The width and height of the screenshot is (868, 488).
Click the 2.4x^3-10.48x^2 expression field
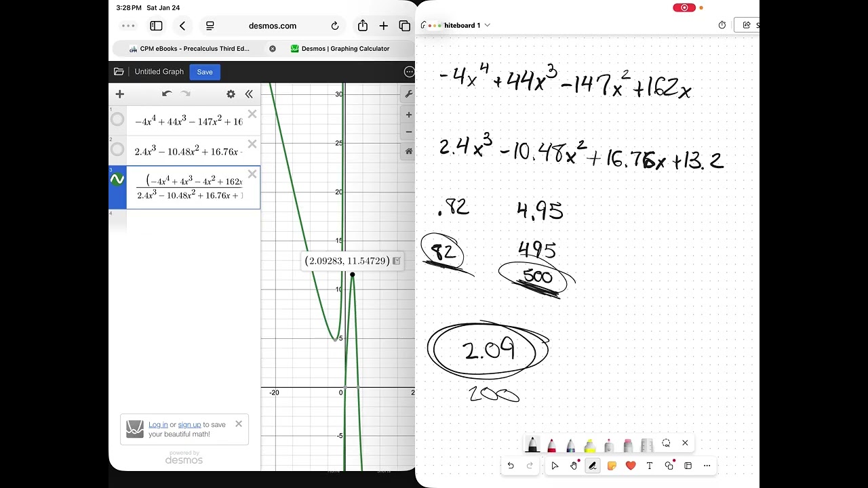pos(189,152)
